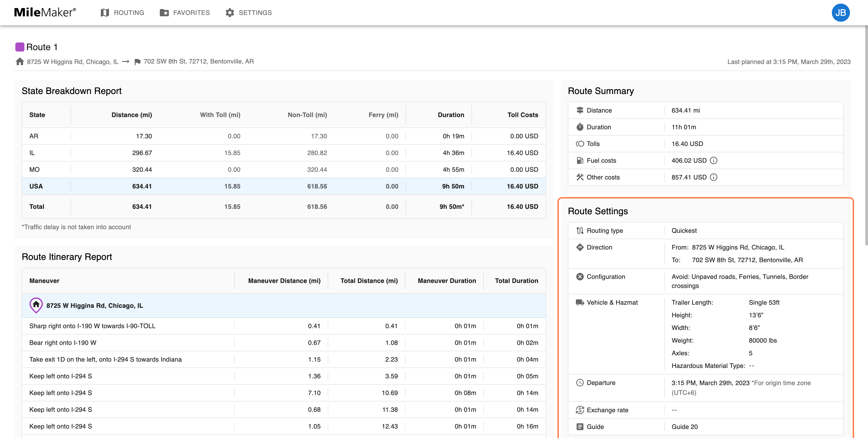This screenshot has width=868, height=438.
Task: Click the Tolls coin icon
Action: coord(580,144)
